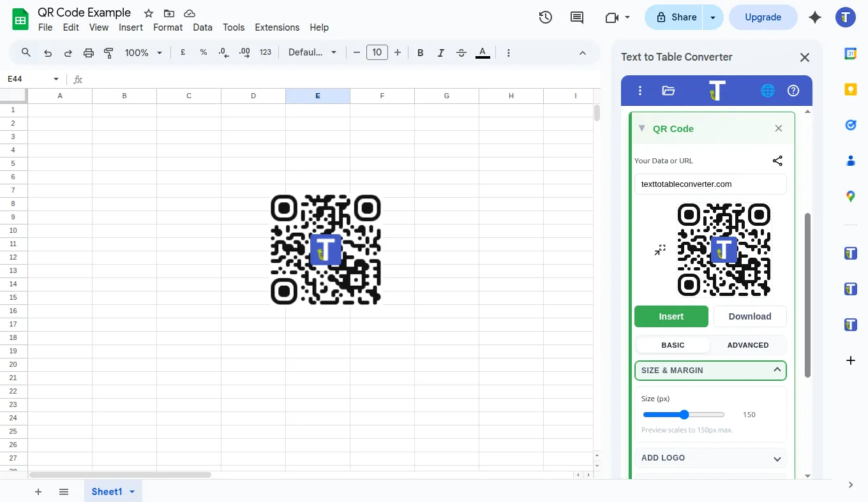Image resolution: width=868 pixels, height=502 pixels.
Task: Open the three-dot menu in the add-on header
Action: coord(640,91)
